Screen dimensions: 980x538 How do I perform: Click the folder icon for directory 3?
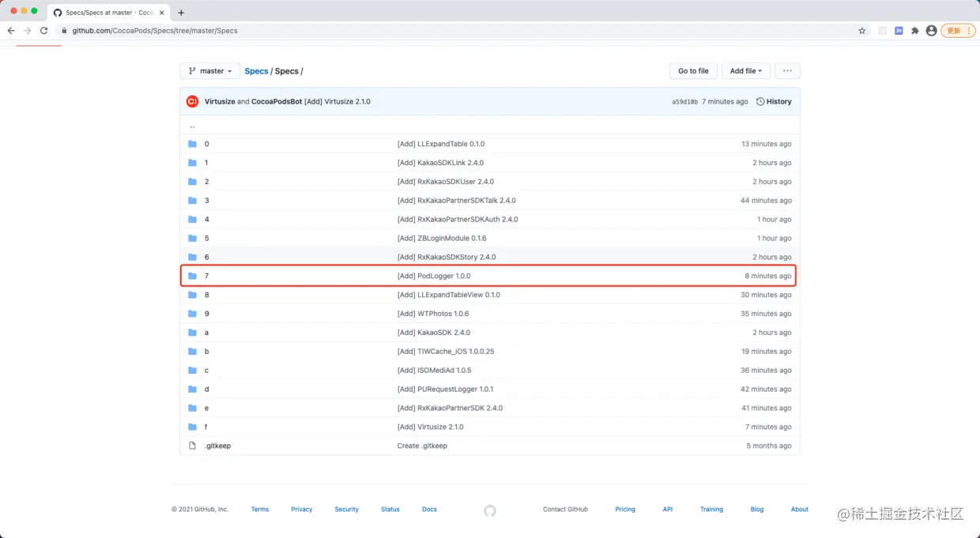tap(192, 201)
